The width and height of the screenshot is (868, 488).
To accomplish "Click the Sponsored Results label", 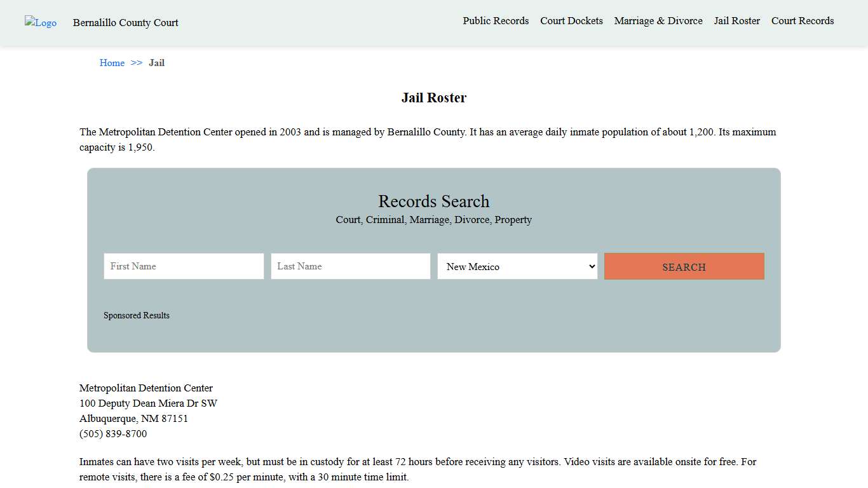I will (x=137, y=315).
